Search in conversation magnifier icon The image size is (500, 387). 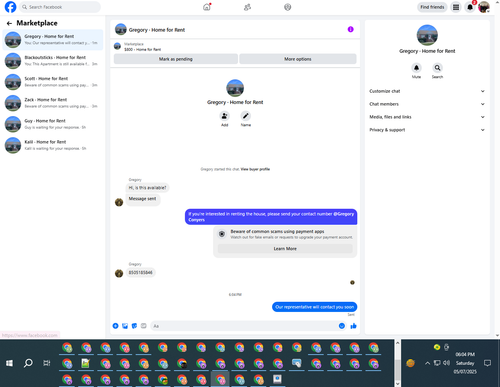coord(437,68)
